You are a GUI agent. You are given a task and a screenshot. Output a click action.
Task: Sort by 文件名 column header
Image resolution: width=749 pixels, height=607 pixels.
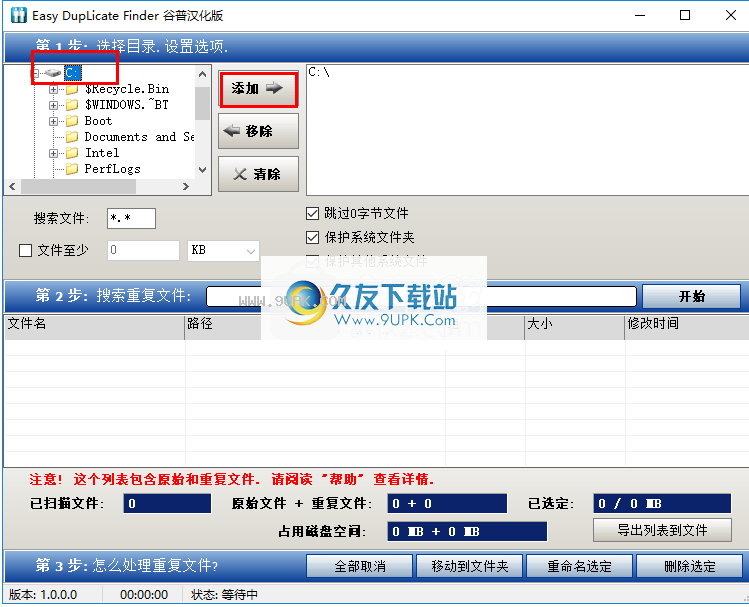[x=95, y=328]
